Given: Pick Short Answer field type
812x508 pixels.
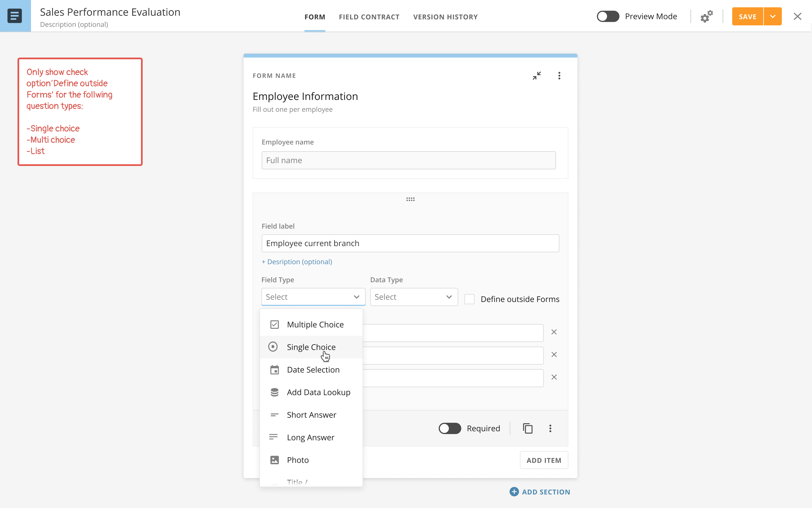Looking at the screenshot, I should click(x=311, y=415).
